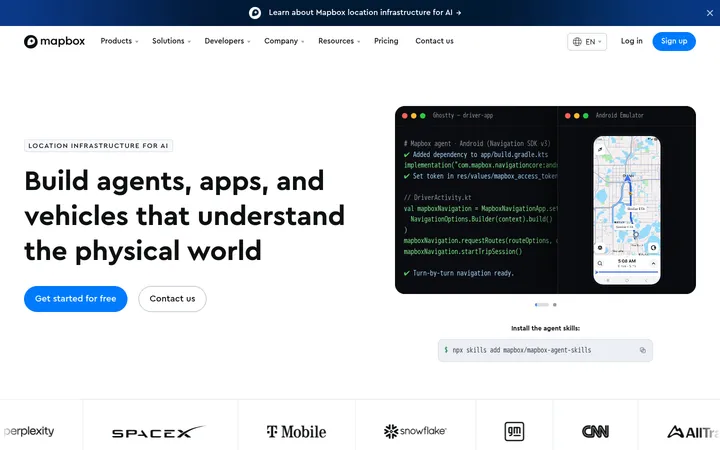The width and height of the screenshot is (720, 450).
Task: Click the Snowflake logo
Action: [x=415, y=431]
